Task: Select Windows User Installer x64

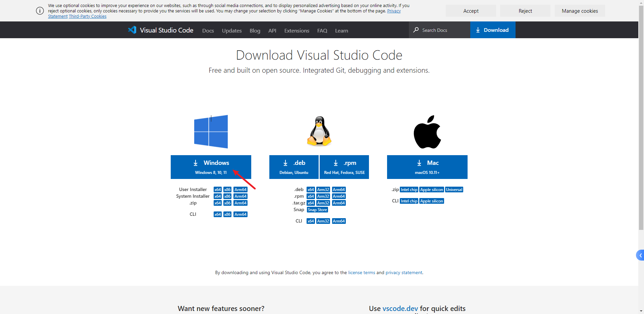Action: click(218, 190)
